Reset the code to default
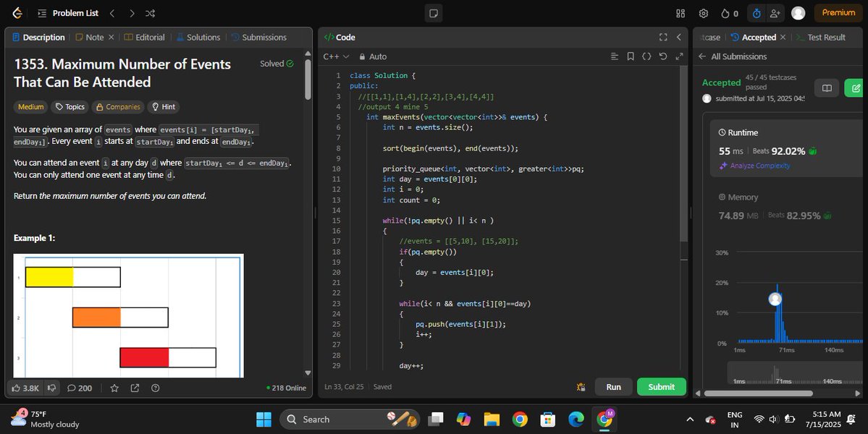This screenshot has width=868, height=434. (662, 56)
